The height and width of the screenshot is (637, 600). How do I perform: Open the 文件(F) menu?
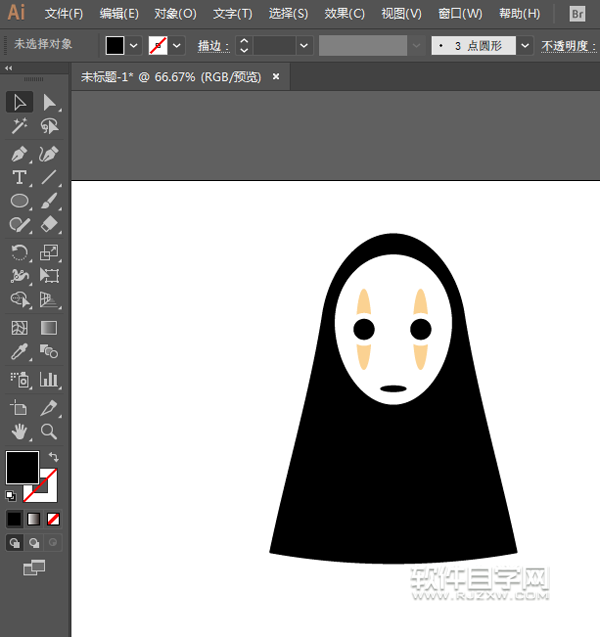click(64, 14)
